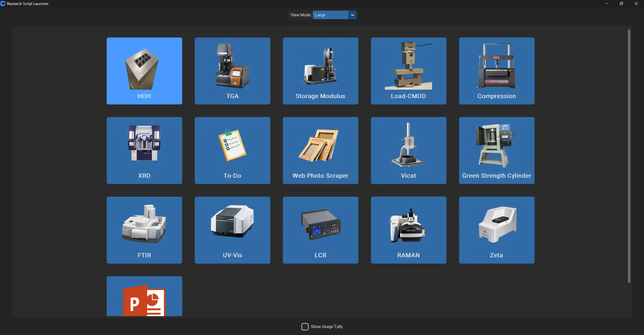This screenshot has height=335, width=644.
Task: Open the Load-CMOD script
Action: point(408,71)
